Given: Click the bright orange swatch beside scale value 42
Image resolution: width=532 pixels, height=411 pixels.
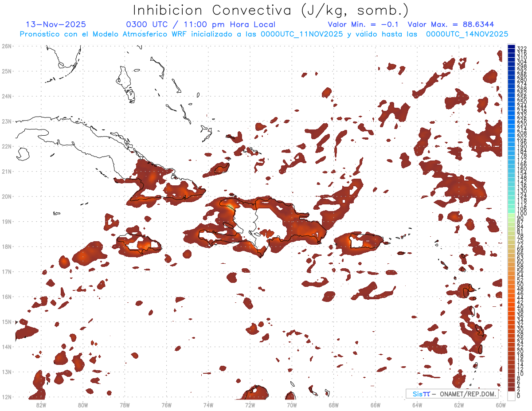Looking at the screenshot, I should [511, 304].
